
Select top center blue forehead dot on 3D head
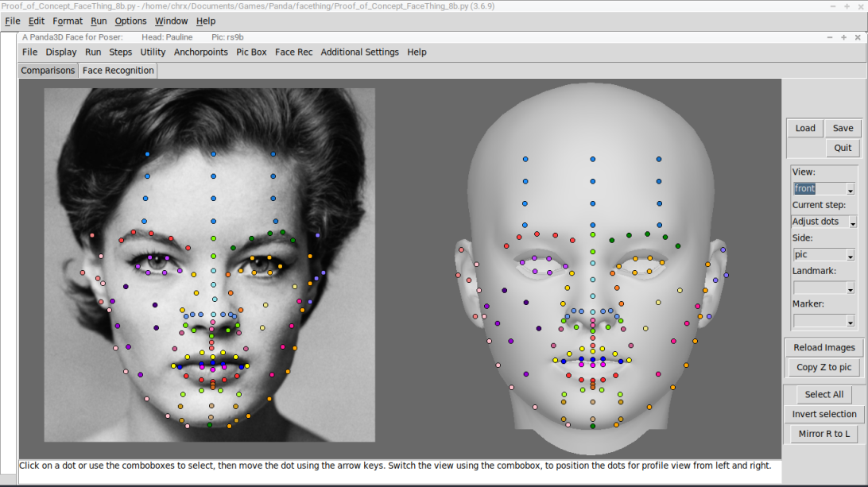tap(593, 159)
